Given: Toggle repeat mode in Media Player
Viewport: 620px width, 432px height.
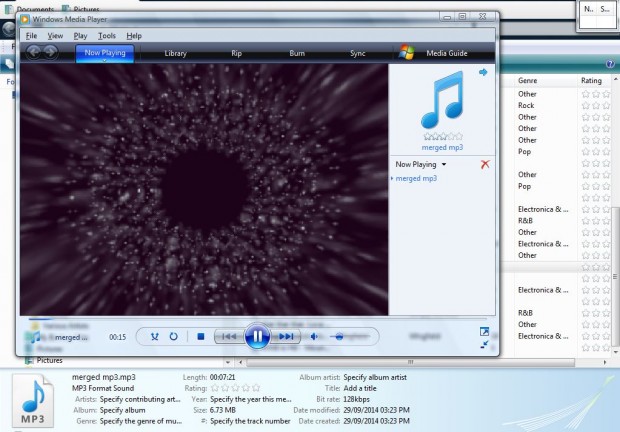Looking at the screenshot, I should tap(174, 336).
